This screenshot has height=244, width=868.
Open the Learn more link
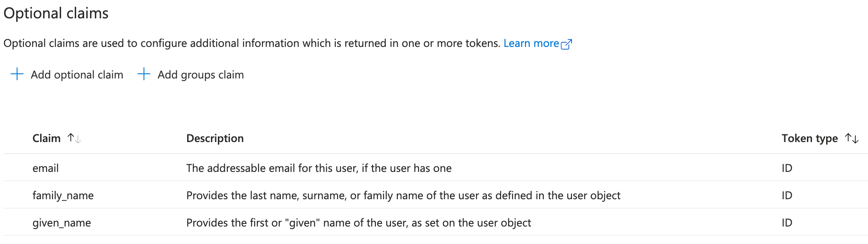click(531, 44)
